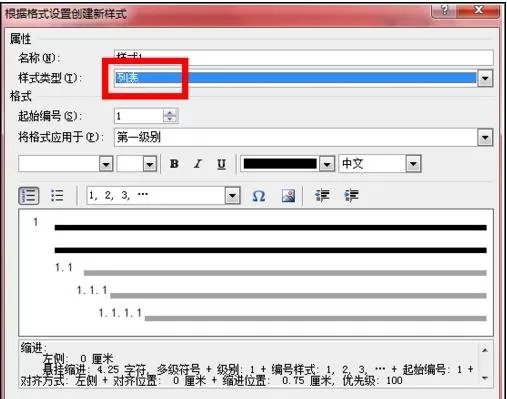
Task: Insert symbol with Omega icon
Action: click(x=259, y=196)
